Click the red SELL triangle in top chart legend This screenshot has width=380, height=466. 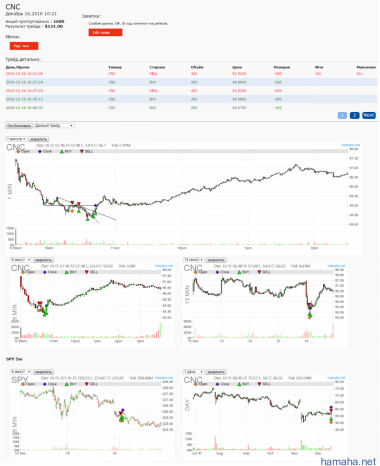pos(82,152)
